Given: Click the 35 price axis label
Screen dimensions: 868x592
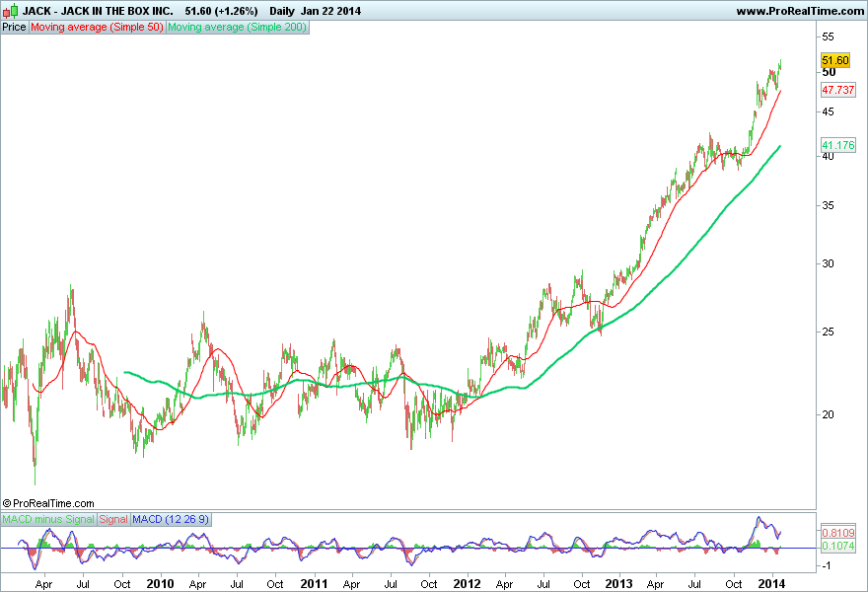Looking at the screenshot, I should (x=828, y=205).
